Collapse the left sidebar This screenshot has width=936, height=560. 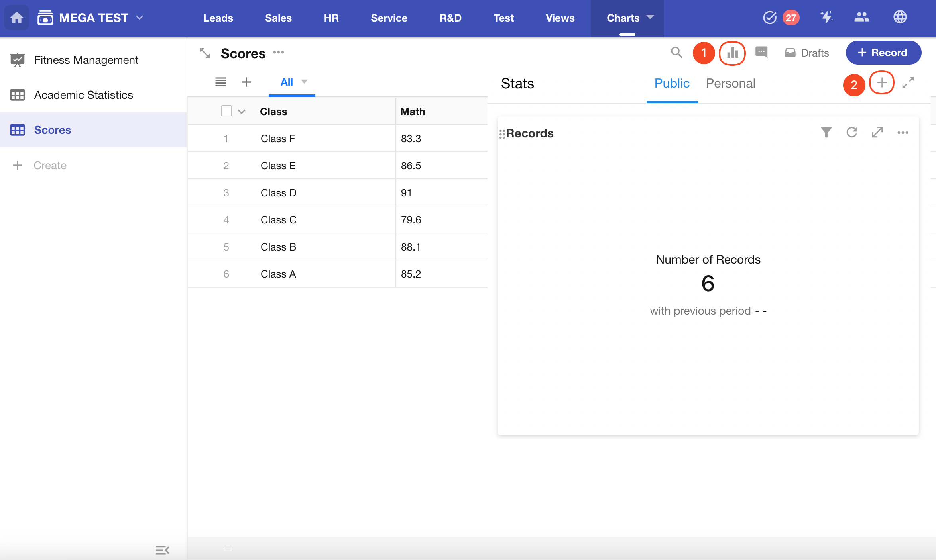point(162,550)
